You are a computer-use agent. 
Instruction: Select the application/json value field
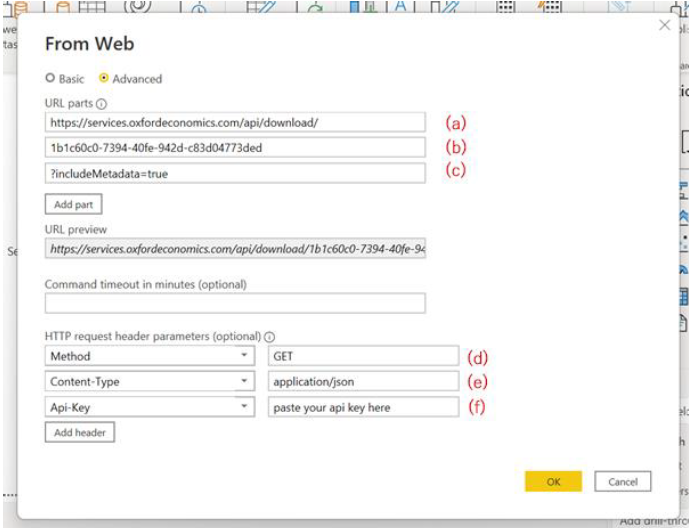(363, 381)
